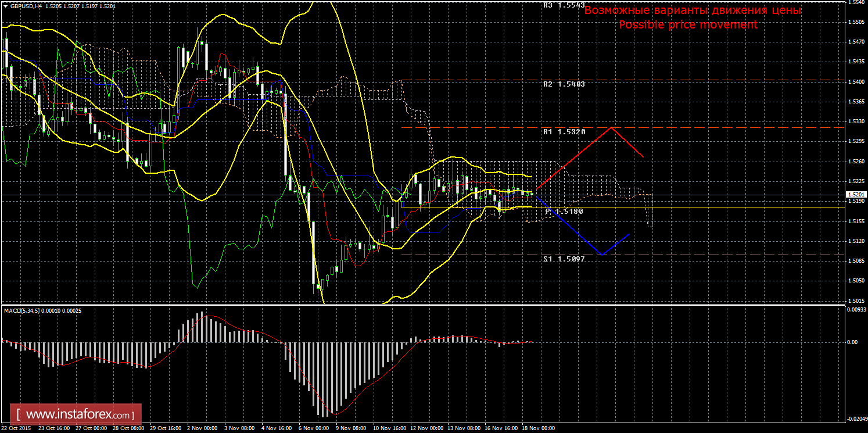Click the '22 Oct 2015' date axis label

point(17,428)
